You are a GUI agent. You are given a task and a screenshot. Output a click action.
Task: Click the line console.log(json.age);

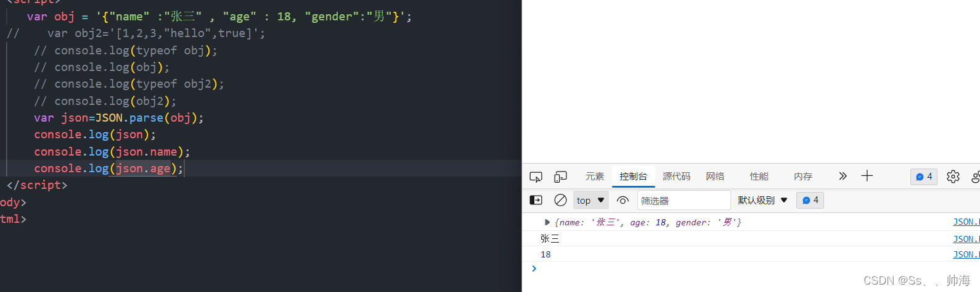coord(108,169)
